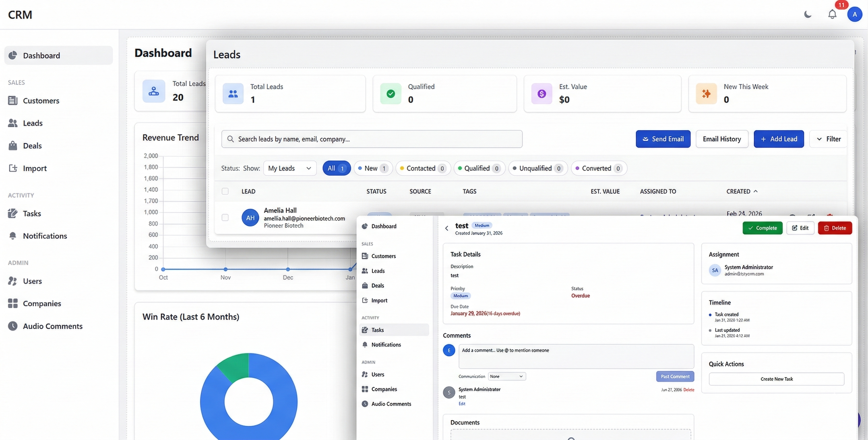The width and height of the screenshot is (868, 440).
Task: Select Customers in the sidebar
Action: pyautogui.click(x=41, y=100)
